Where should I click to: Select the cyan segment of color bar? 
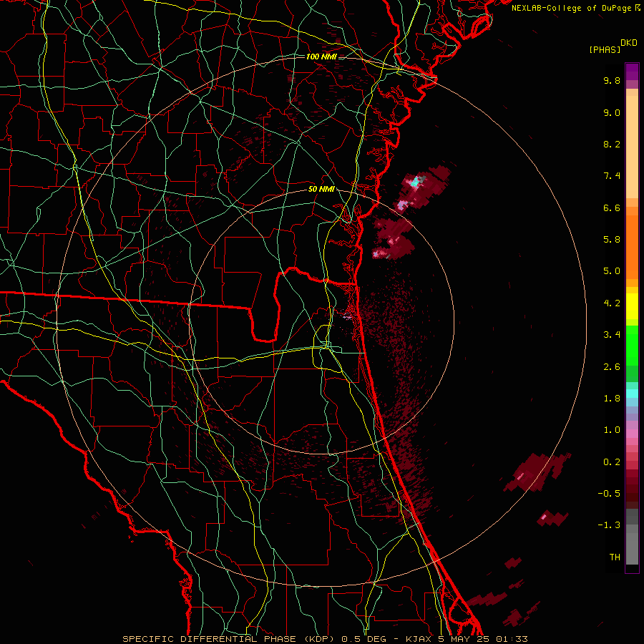point(632,394)
